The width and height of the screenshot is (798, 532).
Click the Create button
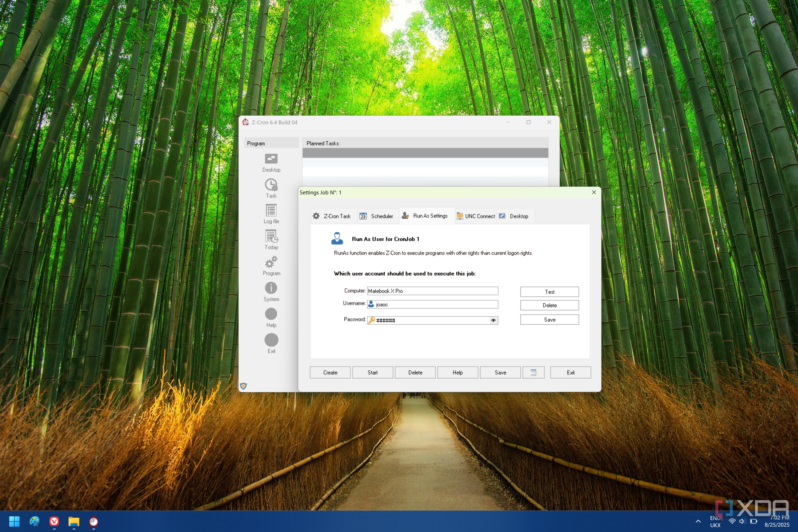330,373
